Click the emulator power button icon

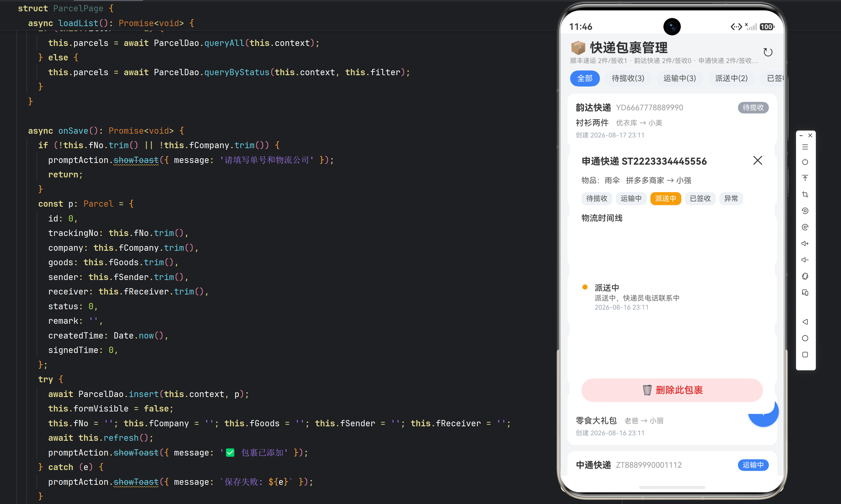(x=805, y=162)
